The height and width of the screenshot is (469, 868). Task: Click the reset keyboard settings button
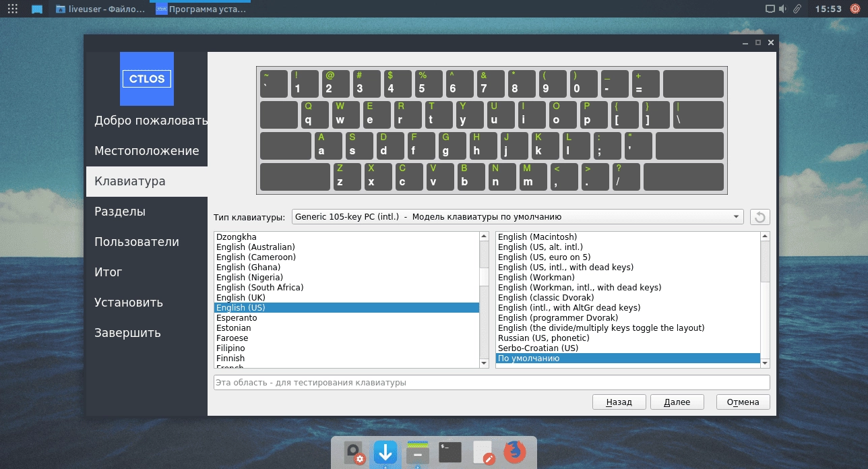tap(761, 216)
